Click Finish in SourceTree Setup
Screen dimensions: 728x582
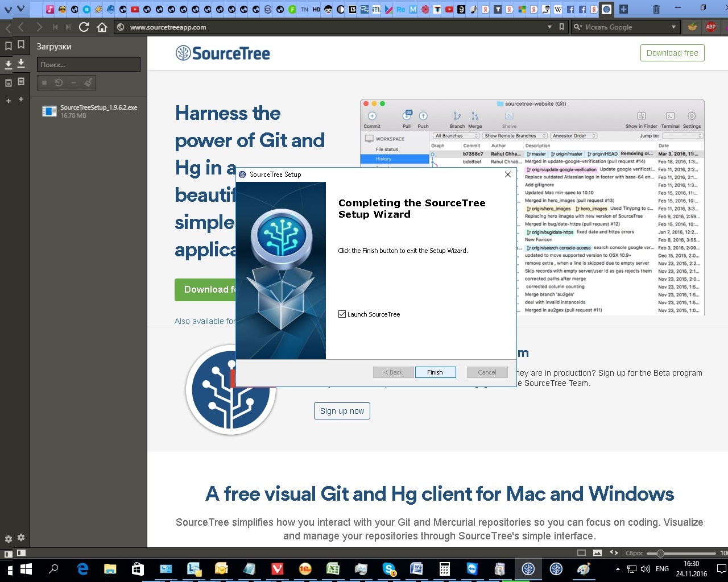click(x=435, y=372)
